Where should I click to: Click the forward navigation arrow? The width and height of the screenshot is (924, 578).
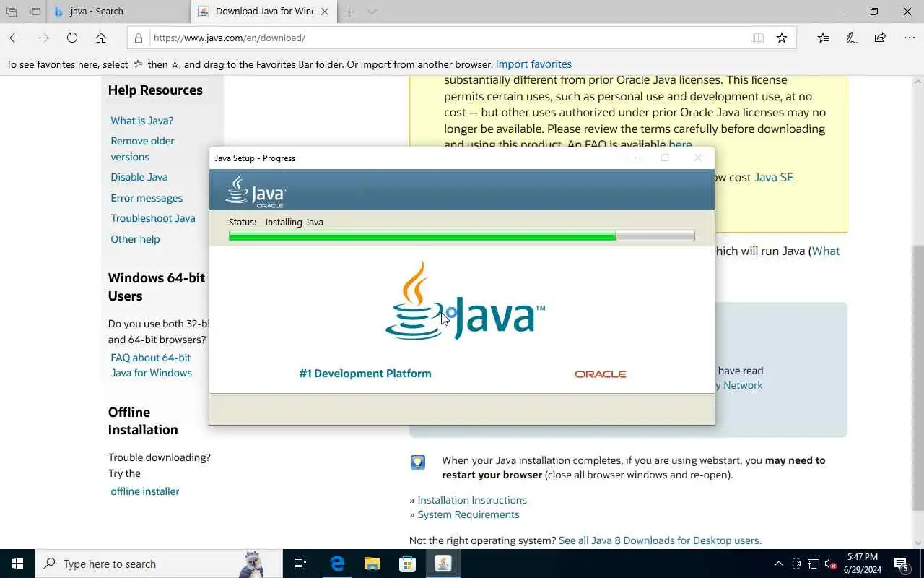[43, 38]
